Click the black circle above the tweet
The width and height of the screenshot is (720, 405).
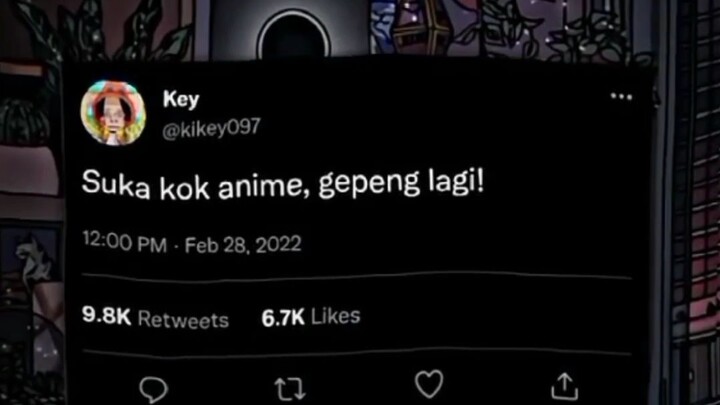click(294, 36)
